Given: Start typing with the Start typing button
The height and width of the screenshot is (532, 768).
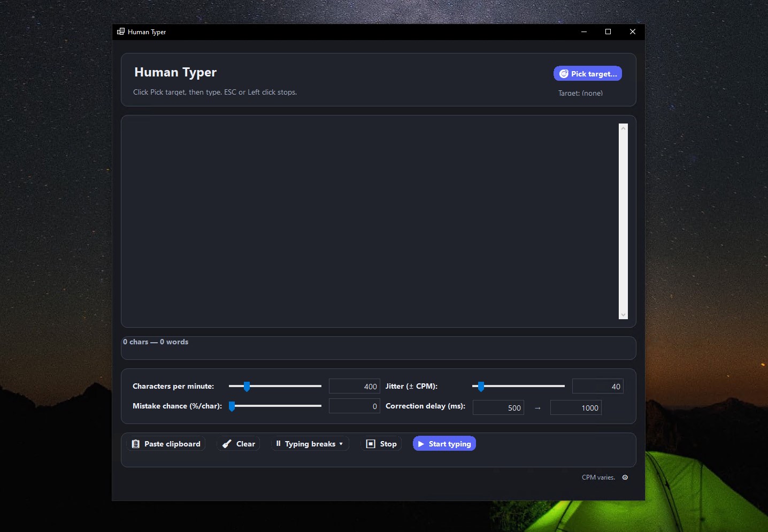Looking at the screenshot, I should click(444, 444).
